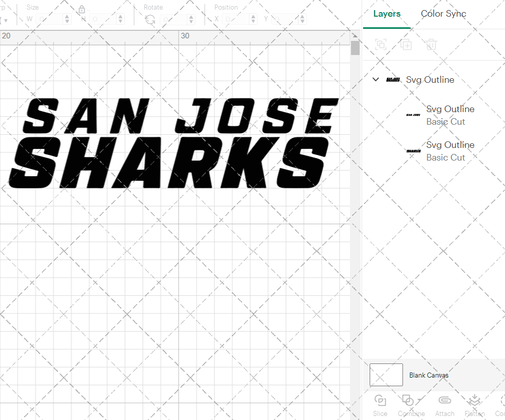Screen dimensions: 505x420
Task: Click the Rotate angle input field
Action: [174, 19]
